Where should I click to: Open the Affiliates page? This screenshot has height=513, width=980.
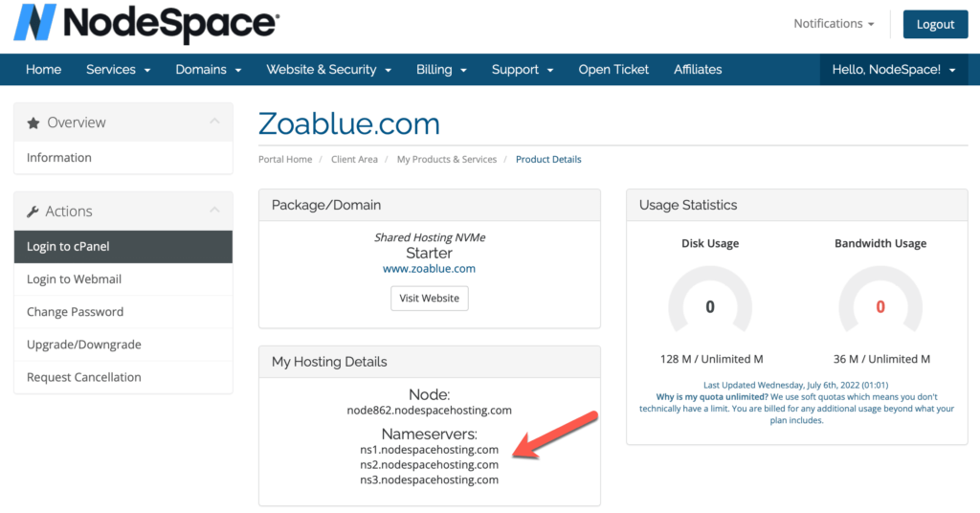(698, 69)
